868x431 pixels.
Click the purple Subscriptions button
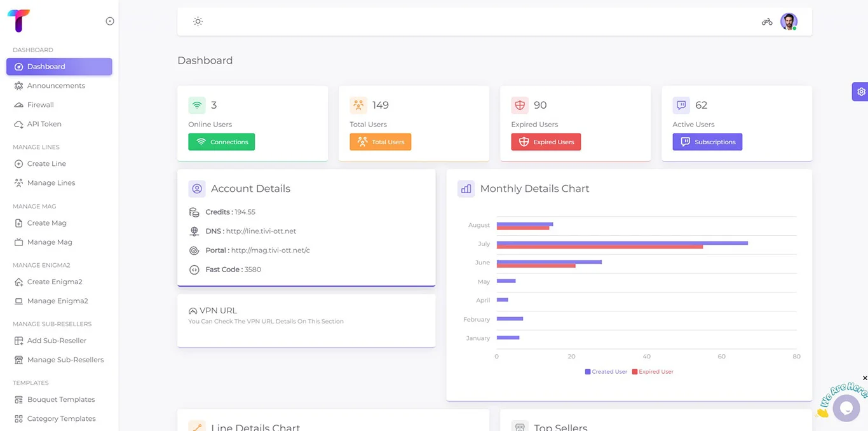pyautogui.click(x=707, y=142)
